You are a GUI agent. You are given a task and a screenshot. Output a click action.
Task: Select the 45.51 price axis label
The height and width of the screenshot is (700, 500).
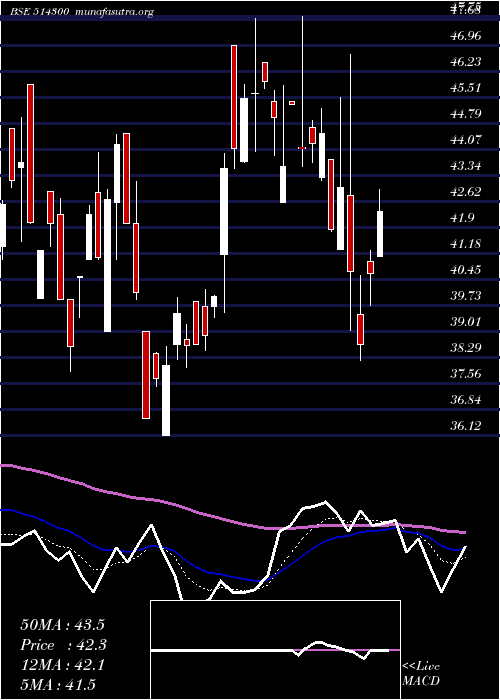(466, 88)
